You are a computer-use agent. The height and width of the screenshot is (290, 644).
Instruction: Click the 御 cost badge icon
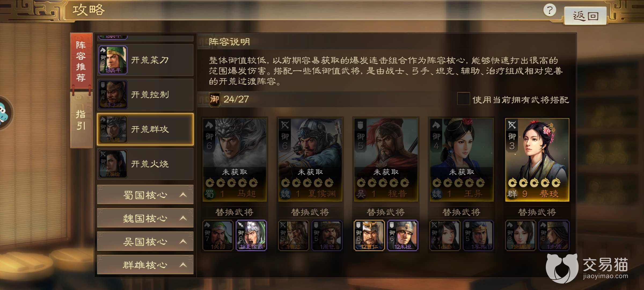pos(214,99)
